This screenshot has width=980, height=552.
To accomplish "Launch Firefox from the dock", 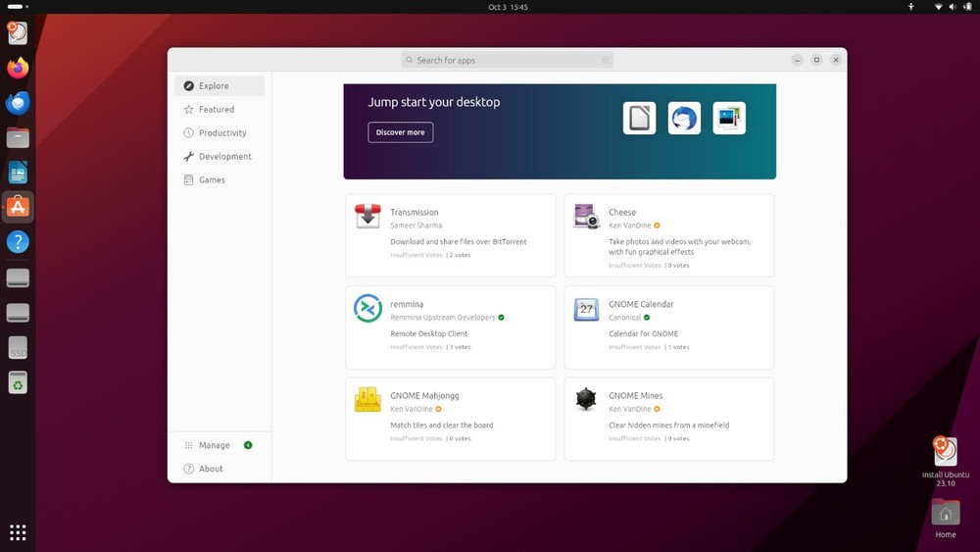I will tap(18, 68).
